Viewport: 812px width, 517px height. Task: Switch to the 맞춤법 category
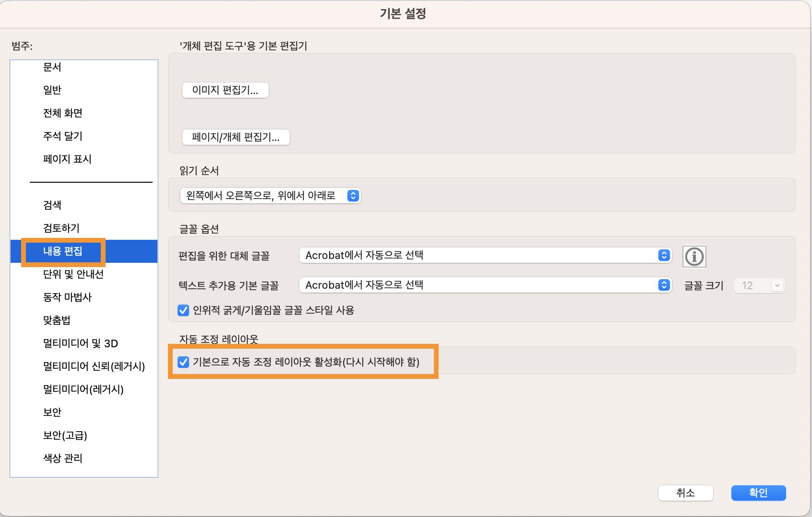click(55, 320)
